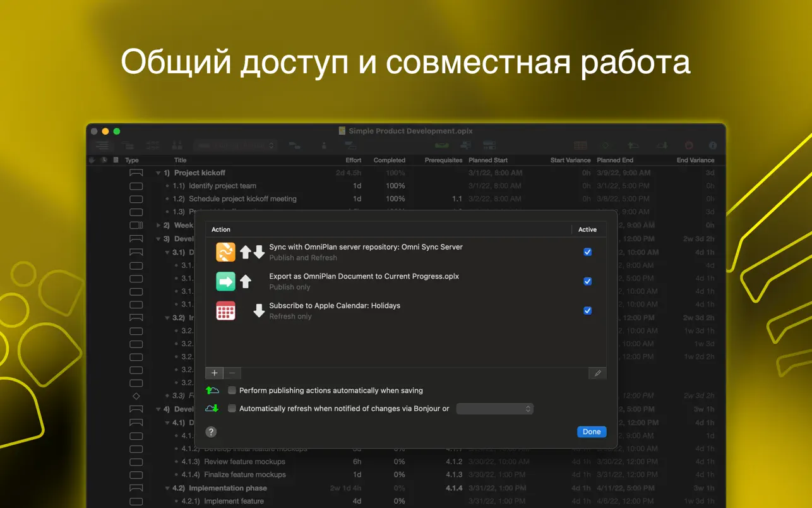Collapse the Project kickoff task group
The width and height of the screenshot is (812, 508).
[158, 173]
